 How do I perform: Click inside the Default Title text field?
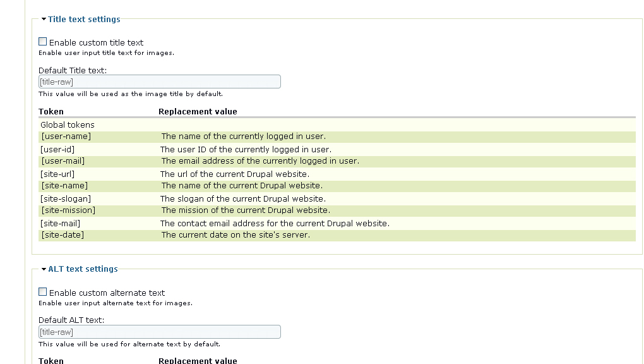(159, 81)
